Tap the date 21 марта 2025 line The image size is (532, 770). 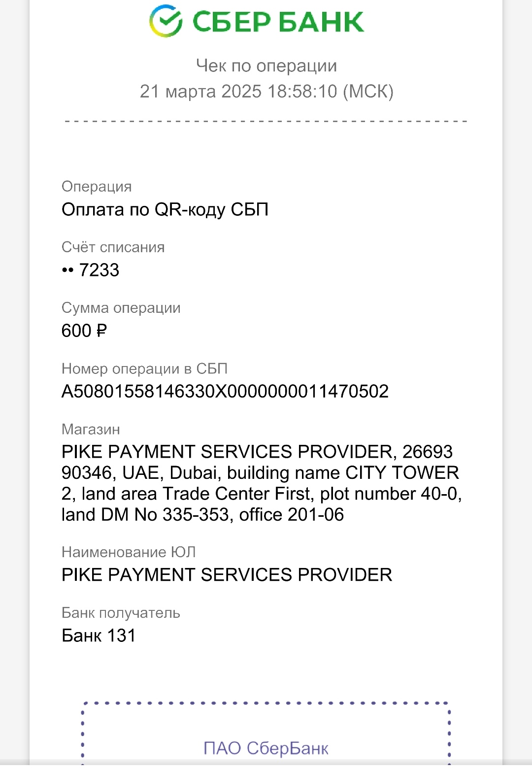coord(266,91)
